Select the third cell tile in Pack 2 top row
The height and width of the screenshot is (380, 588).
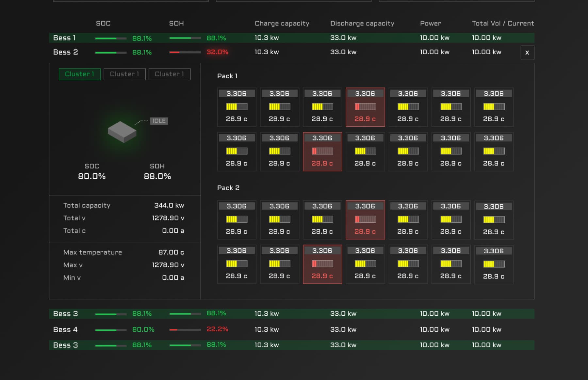tap(322, 220)
